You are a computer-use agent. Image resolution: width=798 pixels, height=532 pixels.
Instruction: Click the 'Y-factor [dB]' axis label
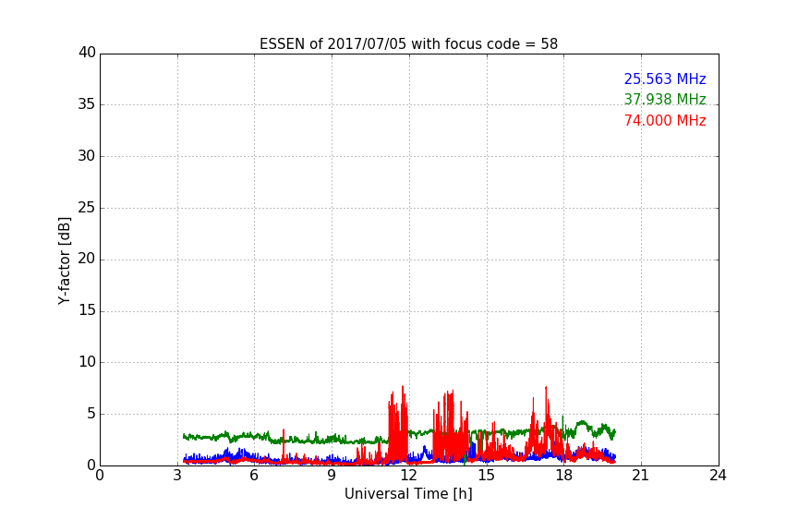click(64, 260)
